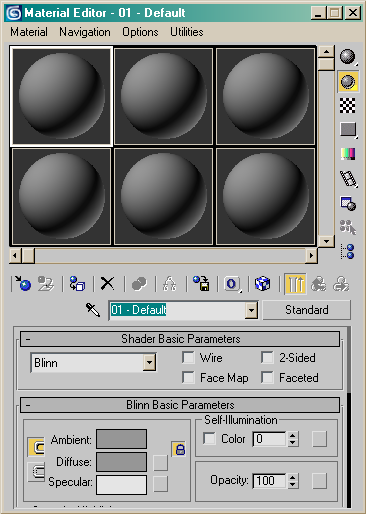Click the Get Material icon

point(22,284)
